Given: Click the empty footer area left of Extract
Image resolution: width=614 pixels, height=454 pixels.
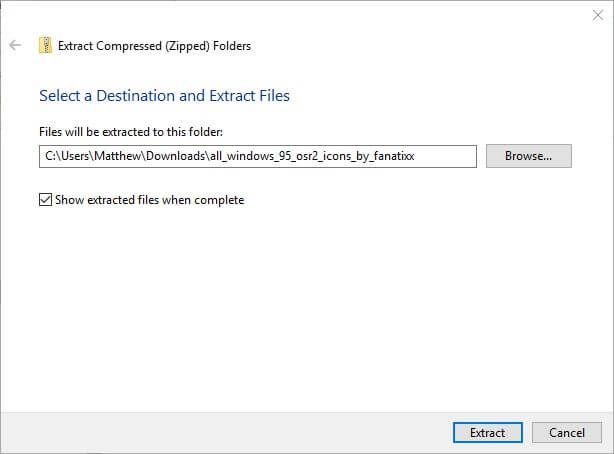Looking at the screenshot, I should click(x=220, y=433).
